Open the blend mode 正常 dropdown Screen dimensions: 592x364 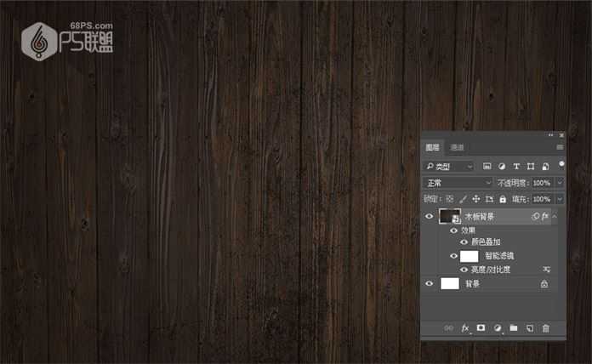click(458, 183)
